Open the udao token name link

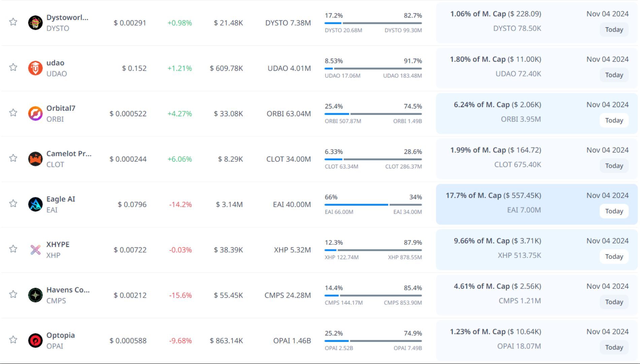pos(55,63)
